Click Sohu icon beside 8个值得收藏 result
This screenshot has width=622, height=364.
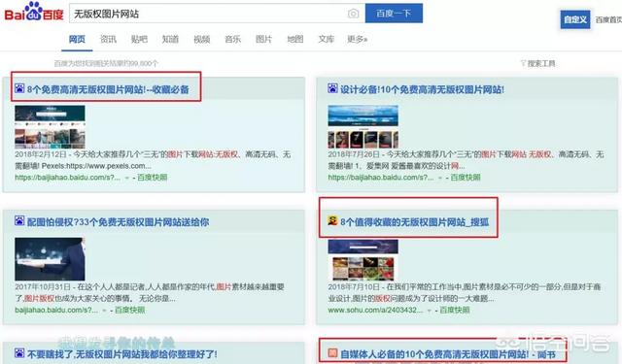[x=332, y=220]
